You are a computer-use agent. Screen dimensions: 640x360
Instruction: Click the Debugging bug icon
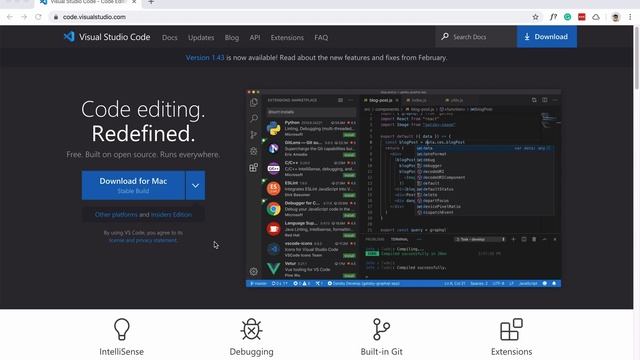click(x=251, y=329)
